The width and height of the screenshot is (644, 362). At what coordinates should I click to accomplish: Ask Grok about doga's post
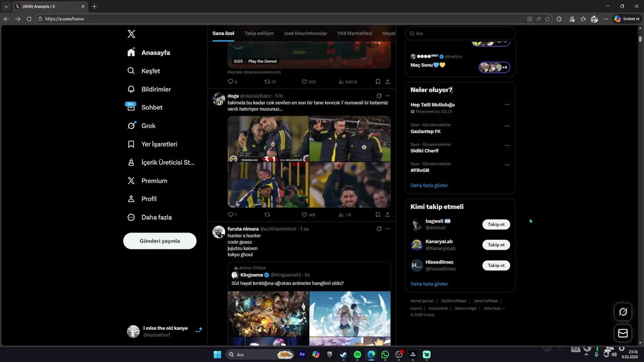tap(379, 96)
